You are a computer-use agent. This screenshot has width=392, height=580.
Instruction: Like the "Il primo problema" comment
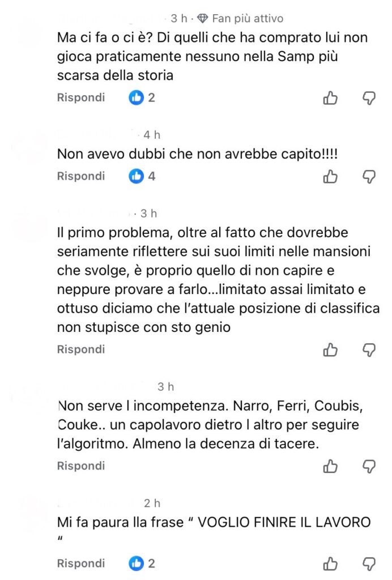(x=330, y=350)
